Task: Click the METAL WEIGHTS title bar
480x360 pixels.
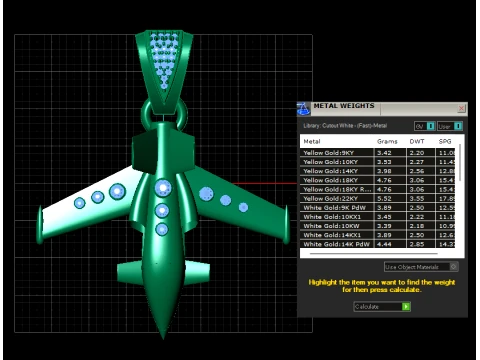Action: [383, 108]
